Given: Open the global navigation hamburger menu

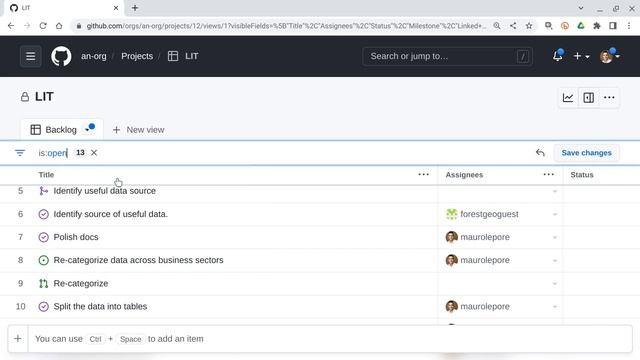Looking at the screenshot, I should [x=31, y=56].
